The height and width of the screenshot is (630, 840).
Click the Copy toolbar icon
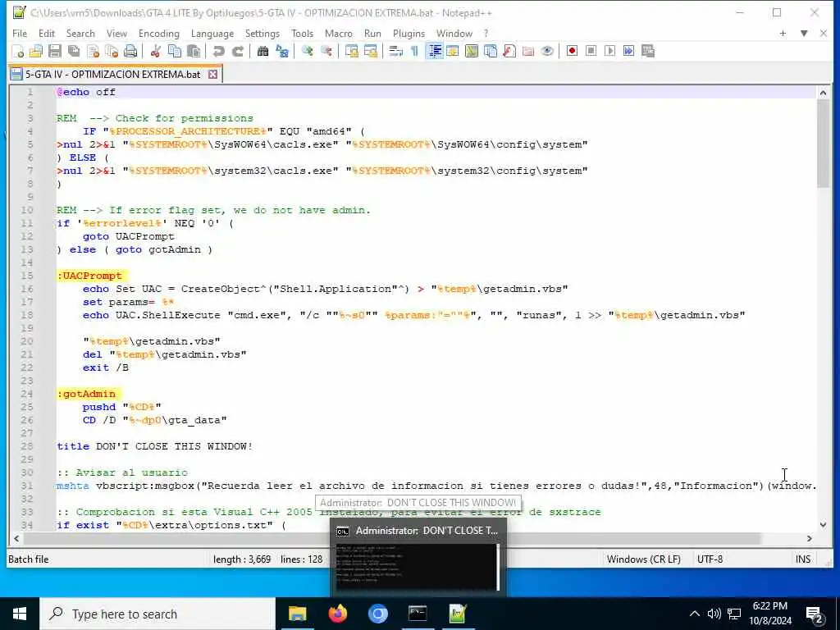click(x=175, y=51)
